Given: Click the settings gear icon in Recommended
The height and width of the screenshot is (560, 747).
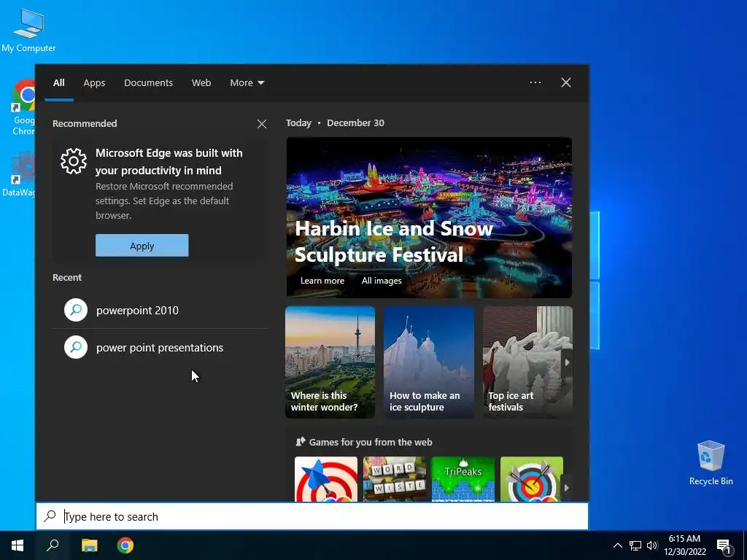Looking at the screenshot, I should pos(74,161).
